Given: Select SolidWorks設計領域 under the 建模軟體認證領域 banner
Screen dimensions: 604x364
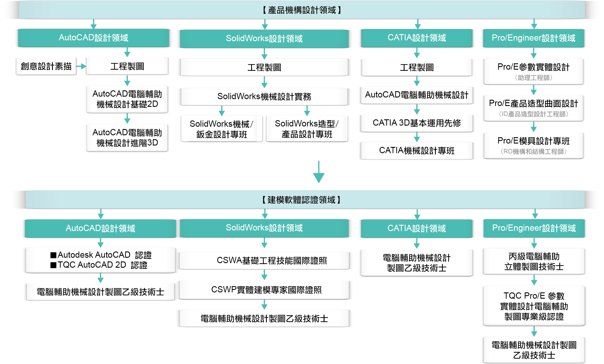Looking at the screenshot, I should pyautogui.click(x=264, y=228).
